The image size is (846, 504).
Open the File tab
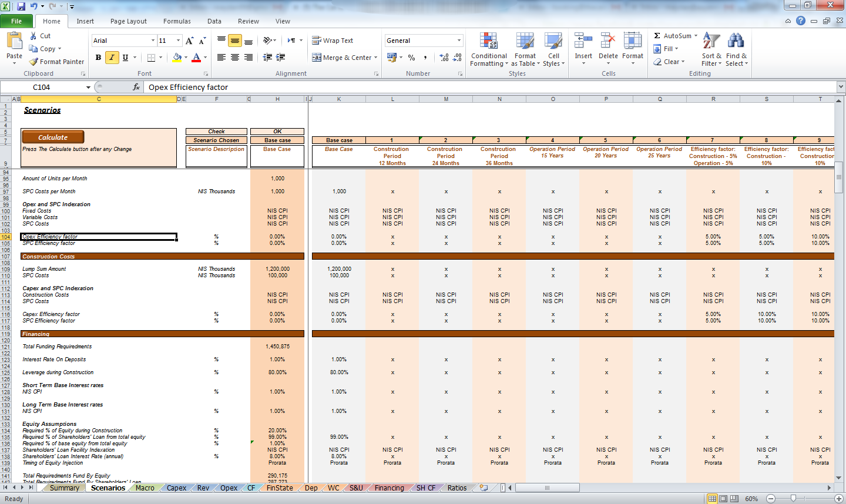point(16,21)
